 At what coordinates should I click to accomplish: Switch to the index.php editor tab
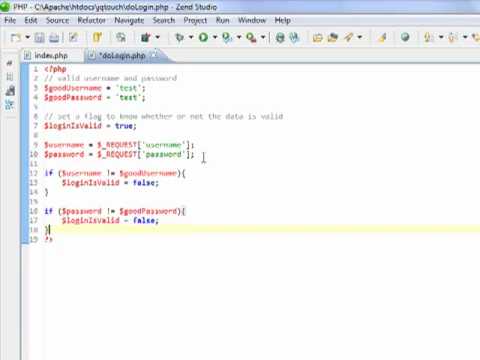click(51, 55)
